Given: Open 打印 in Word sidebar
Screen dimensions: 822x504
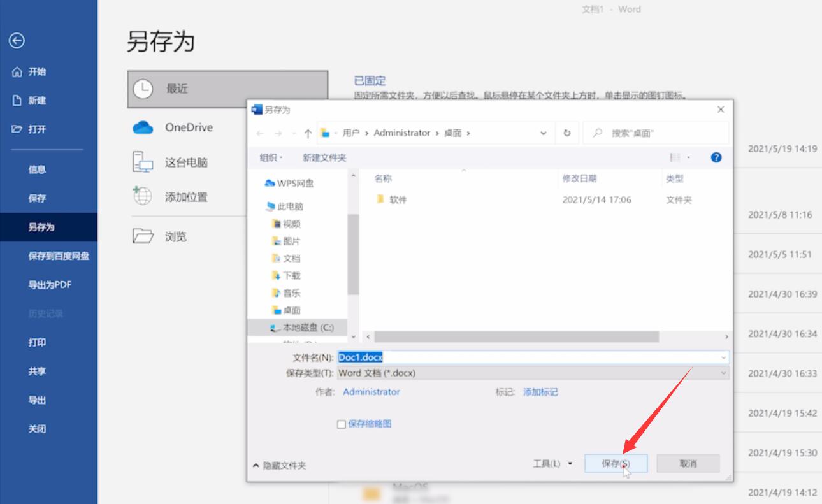Looking at the screenshot, I should pos(37,343).
